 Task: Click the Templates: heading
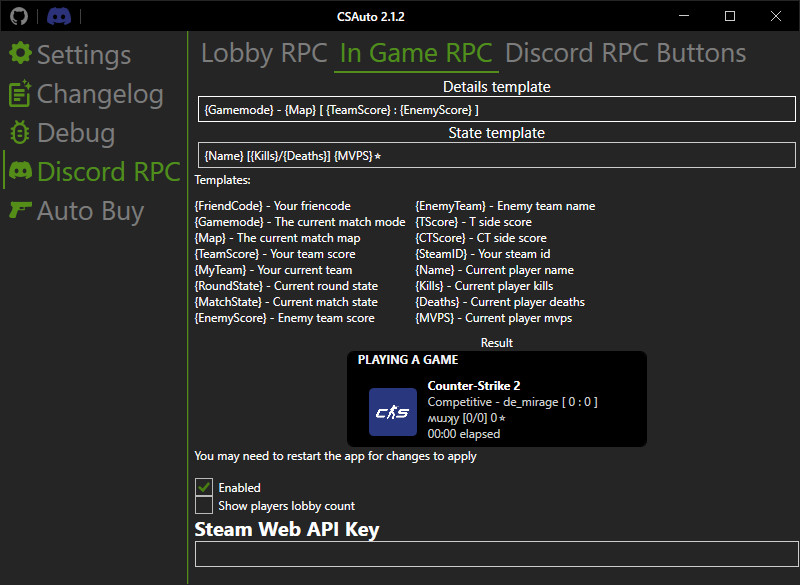pos(222,180)
